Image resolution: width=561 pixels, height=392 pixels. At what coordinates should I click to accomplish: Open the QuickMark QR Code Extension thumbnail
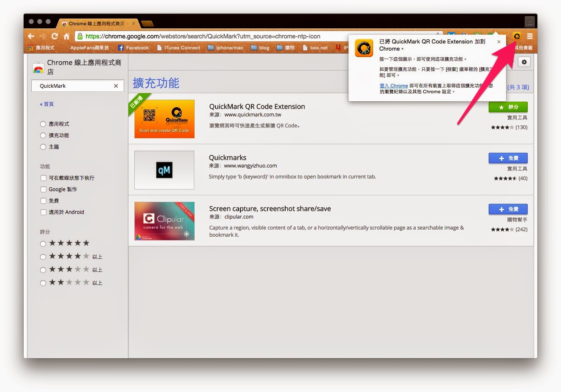coord(164,119)
